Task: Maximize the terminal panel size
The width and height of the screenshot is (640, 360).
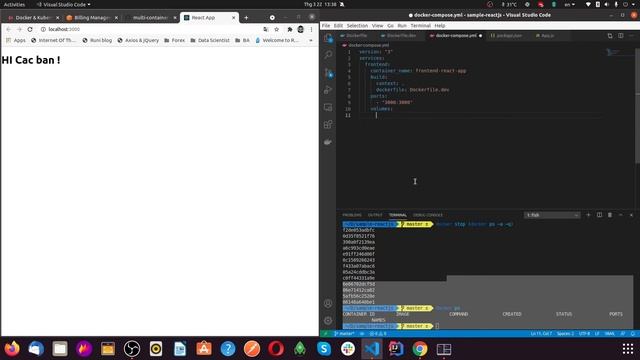Action: tap(620, 215)
